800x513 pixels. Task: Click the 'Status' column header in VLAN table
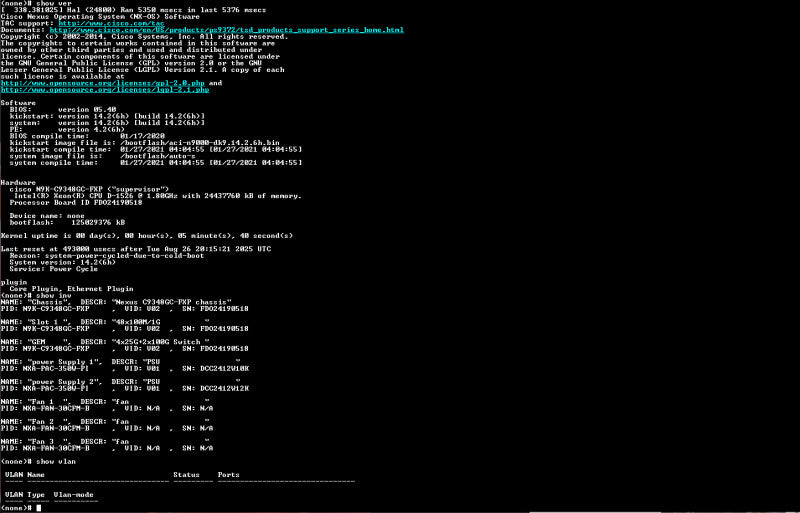coord(186,475)
